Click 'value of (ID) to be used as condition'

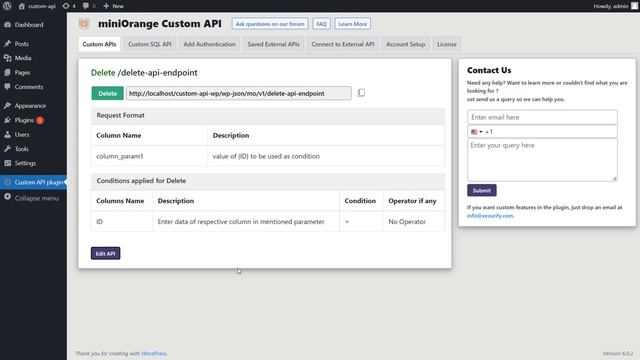tap(266, 156)
